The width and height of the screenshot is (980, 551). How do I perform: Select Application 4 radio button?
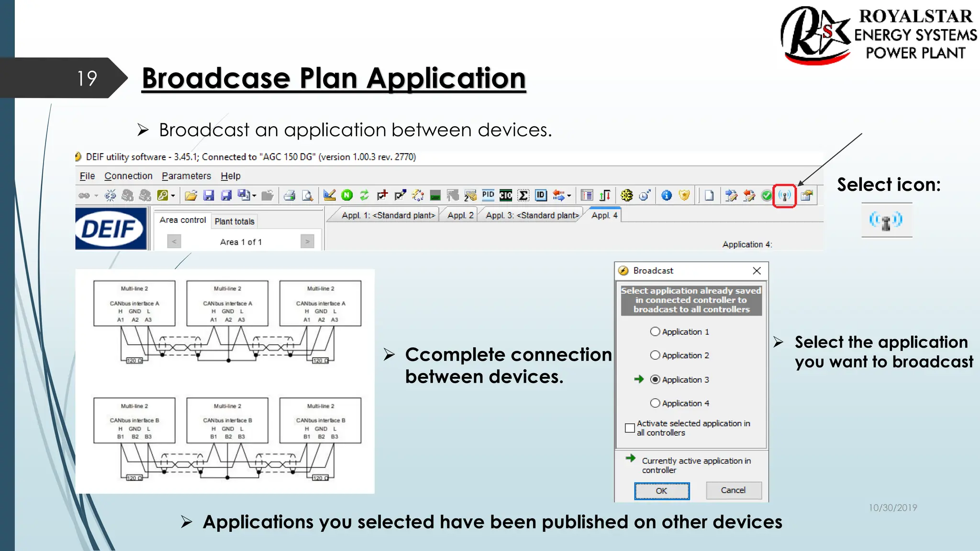(x=655, y=403)
